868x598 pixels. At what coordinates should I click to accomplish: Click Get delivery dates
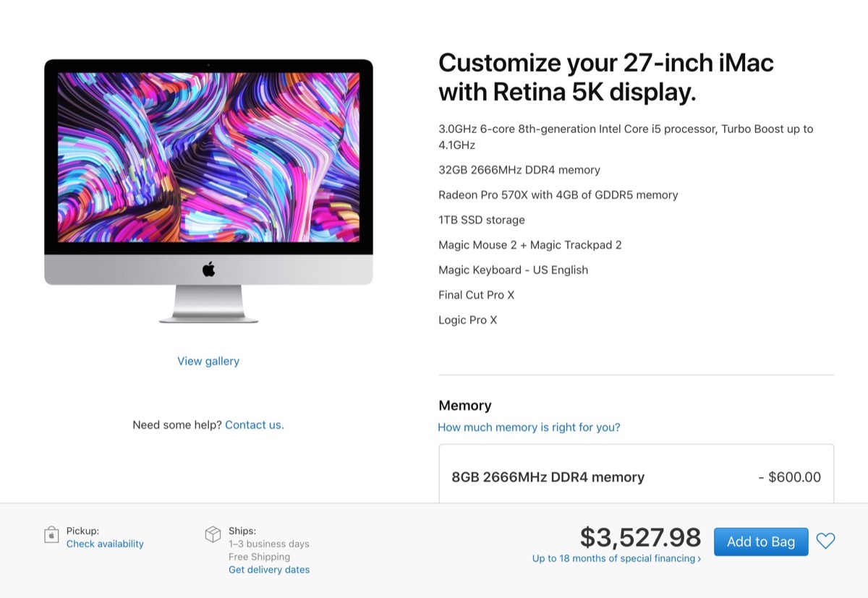point(269,570)
